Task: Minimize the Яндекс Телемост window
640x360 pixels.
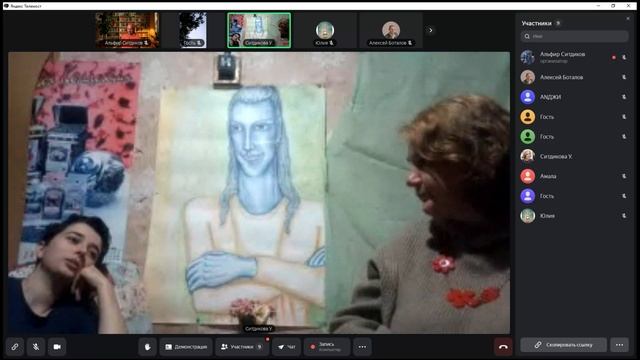Action: 598,6
